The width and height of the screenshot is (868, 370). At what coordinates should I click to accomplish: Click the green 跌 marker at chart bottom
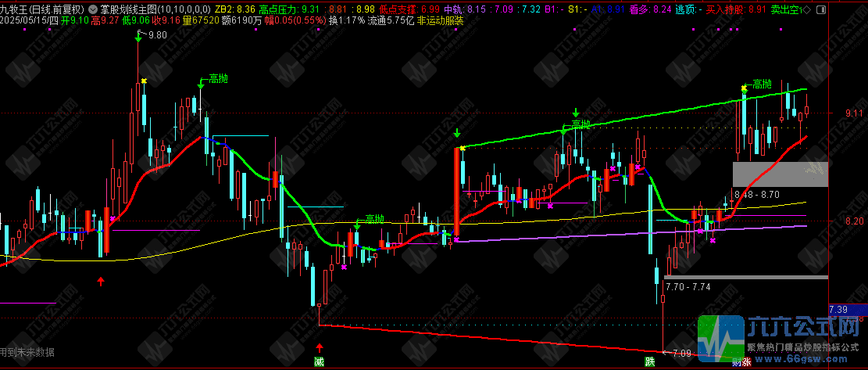(x=650, y=361)
